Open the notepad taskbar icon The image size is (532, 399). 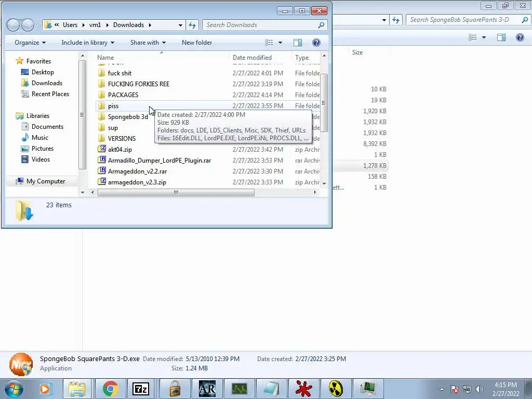pos(271,389)
